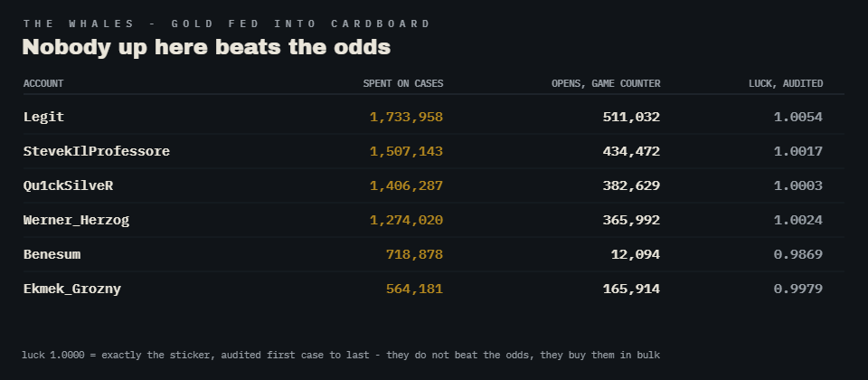
Task: Open the Legit account row
Action: click(433, 117)
